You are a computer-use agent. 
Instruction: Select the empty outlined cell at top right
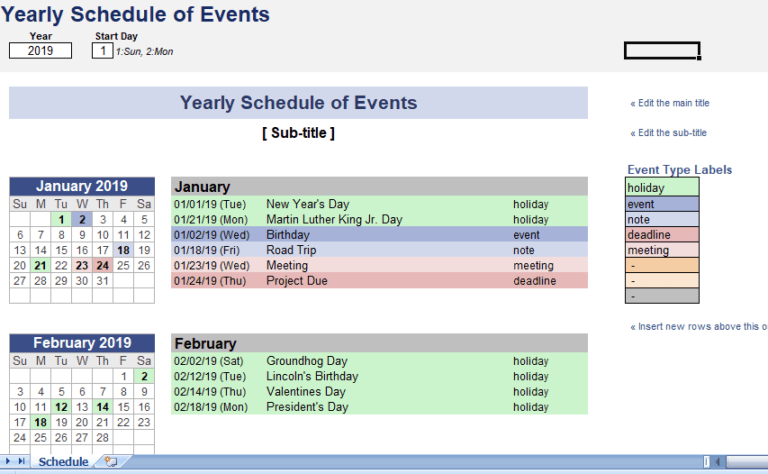point(662,50)
